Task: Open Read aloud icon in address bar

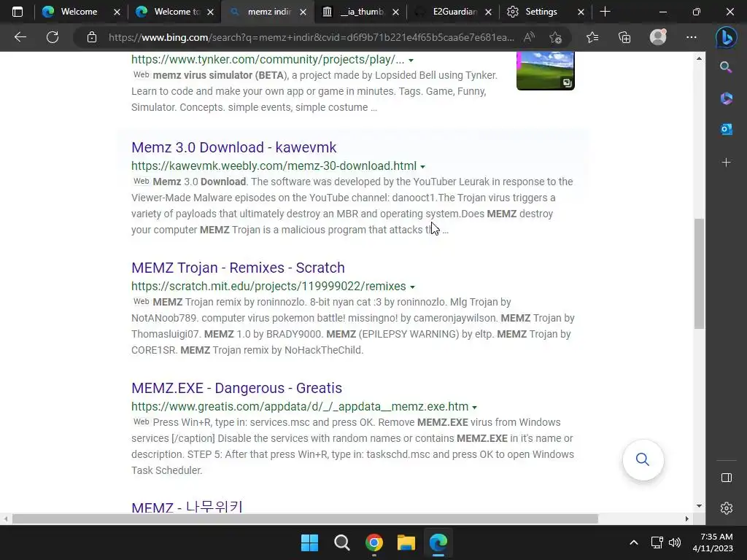Action: pyautogui.click(x=529, y=37)
